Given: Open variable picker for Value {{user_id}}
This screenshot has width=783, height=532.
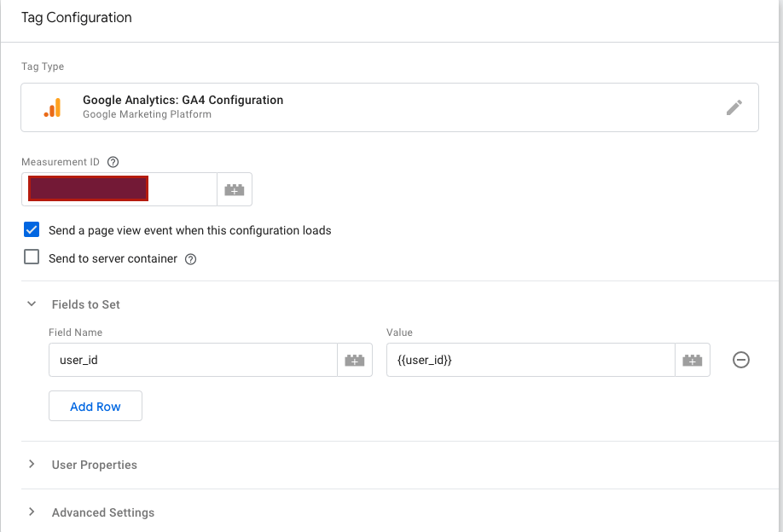Looking at the screenshot, I should click(692, 360).
